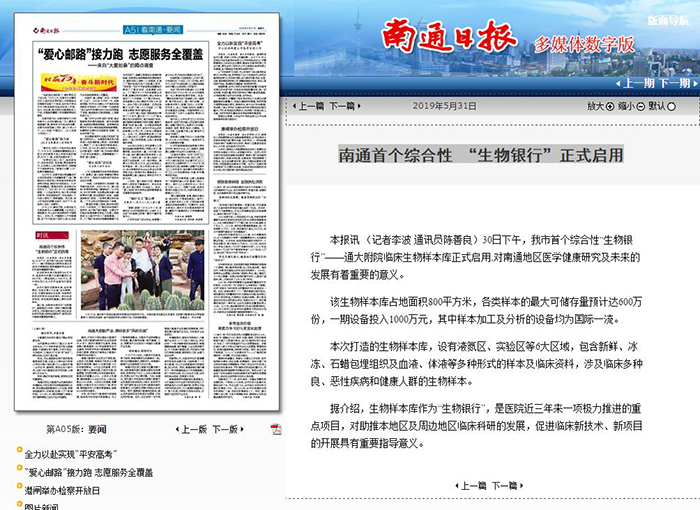Go to previous page via 上一版
The height and width of the screenshot is (510, 700).
[191, 429]
